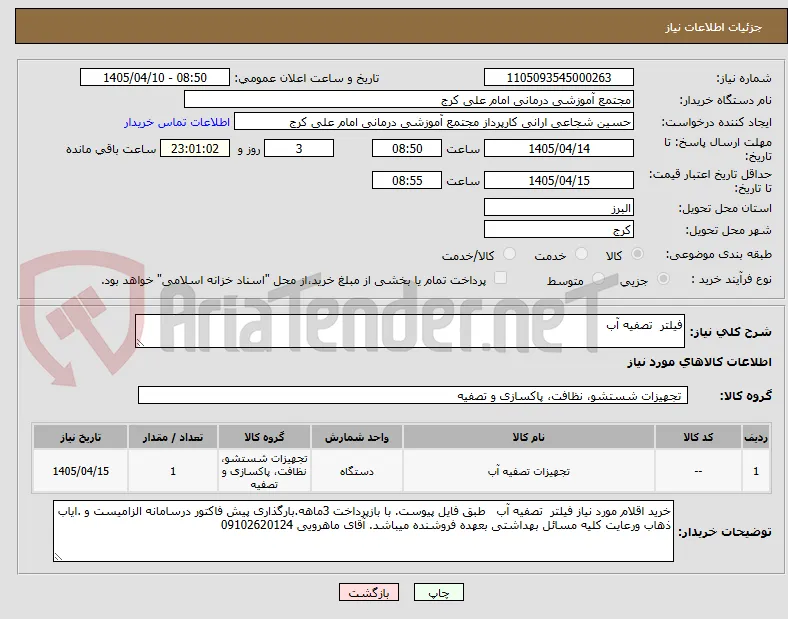Image resolution: width=788 pixels, height=619 pixels.
Task: Click the شماره نیاز field 1105093545000263
Action: coord(558,77)
